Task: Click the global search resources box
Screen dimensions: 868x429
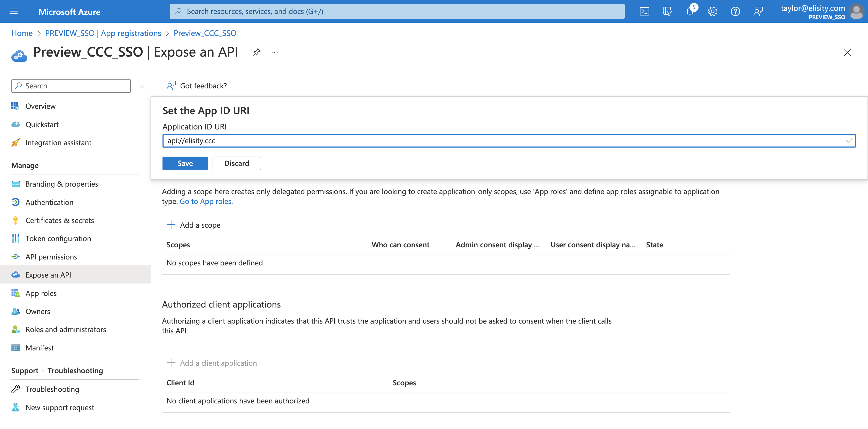Action: [397, 11]
